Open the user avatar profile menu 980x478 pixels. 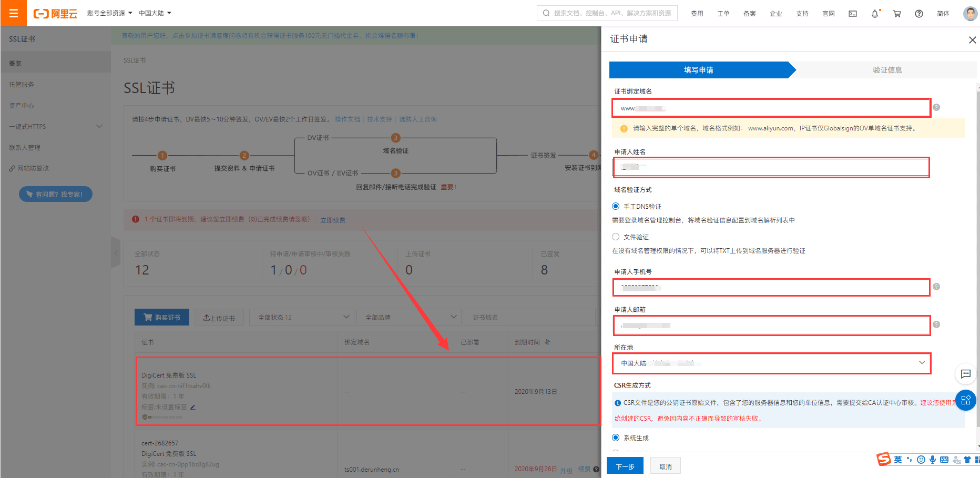tap(970, 14)
